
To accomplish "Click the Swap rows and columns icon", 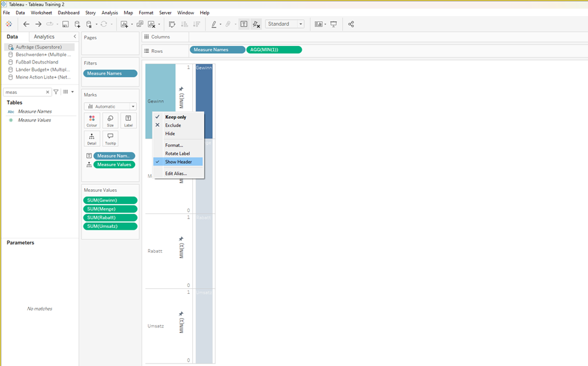I will [172, 24].
